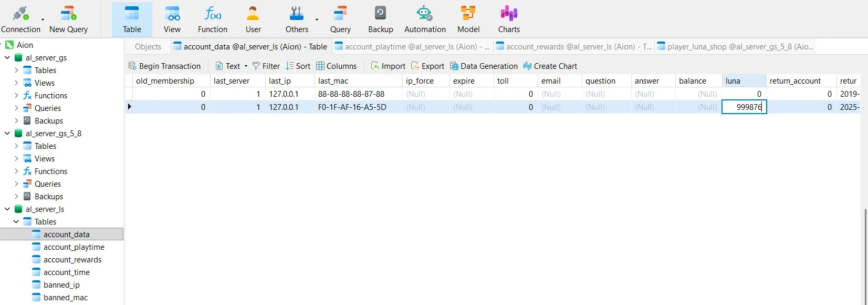Open the User management icon
This screenshot has width=868, height=305.
coord(253,19)
